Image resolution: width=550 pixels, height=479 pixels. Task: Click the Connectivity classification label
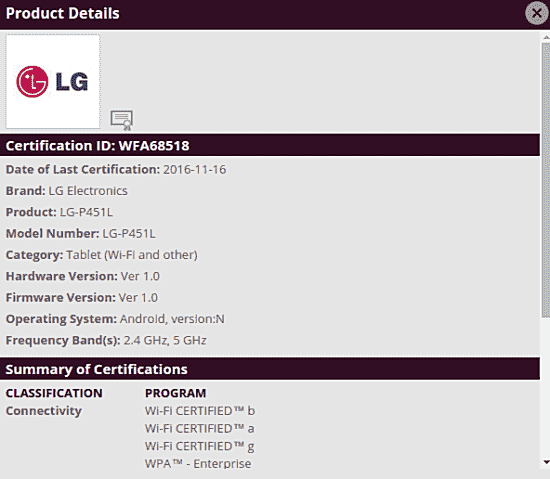coord(43,411)
